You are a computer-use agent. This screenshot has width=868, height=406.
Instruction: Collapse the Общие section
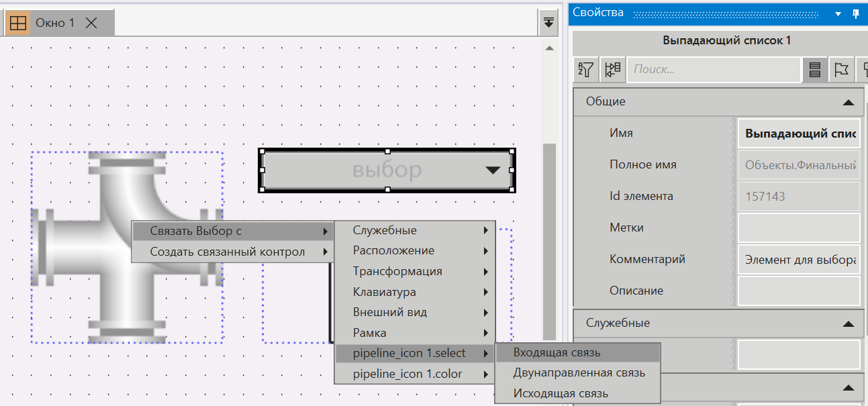tap(848, 102)
